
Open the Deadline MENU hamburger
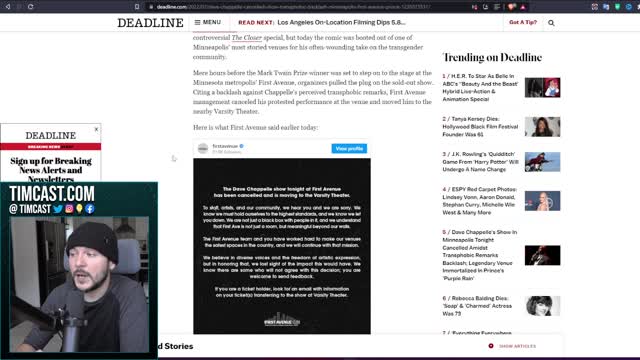click(x=208, y=22)
